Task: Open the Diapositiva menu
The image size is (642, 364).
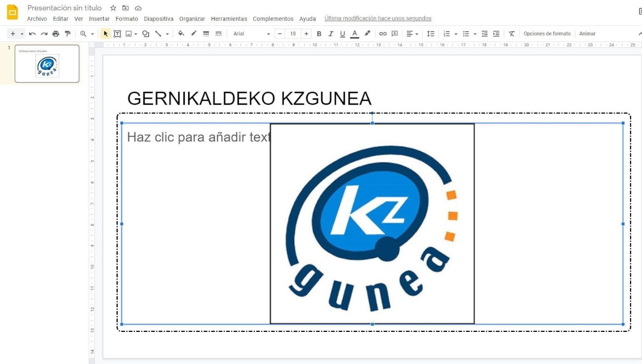Action: 159,19
